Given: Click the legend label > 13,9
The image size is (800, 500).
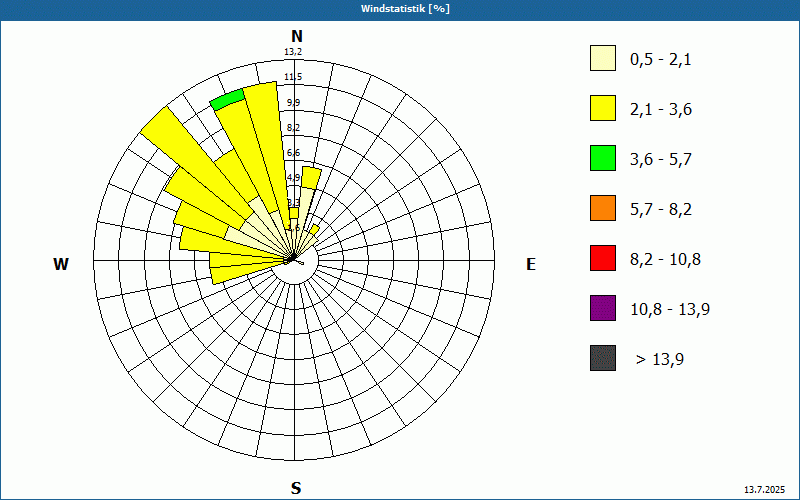Looking at the screenshot, I should click(660, 360).
